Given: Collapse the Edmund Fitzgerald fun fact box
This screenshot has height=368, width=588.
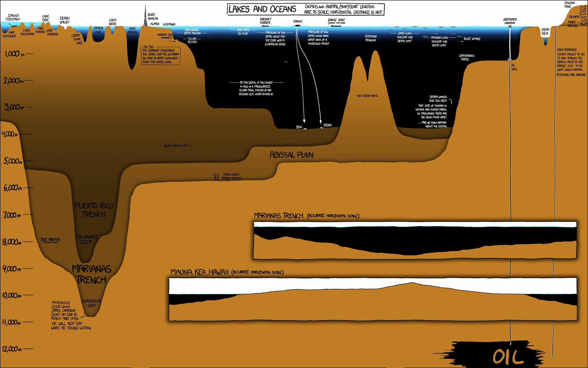Looking at the screenshot, I should [x=159, y=55].
